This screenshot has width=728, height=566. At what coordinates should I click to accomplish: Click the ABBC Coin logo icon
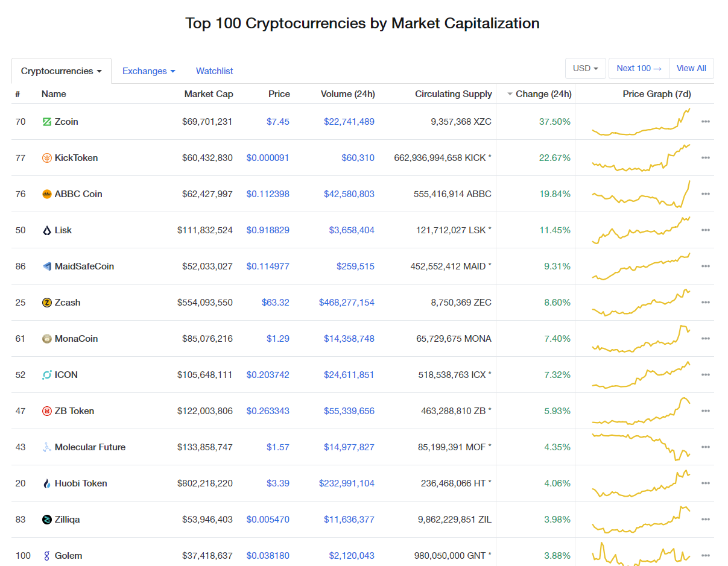47,194
